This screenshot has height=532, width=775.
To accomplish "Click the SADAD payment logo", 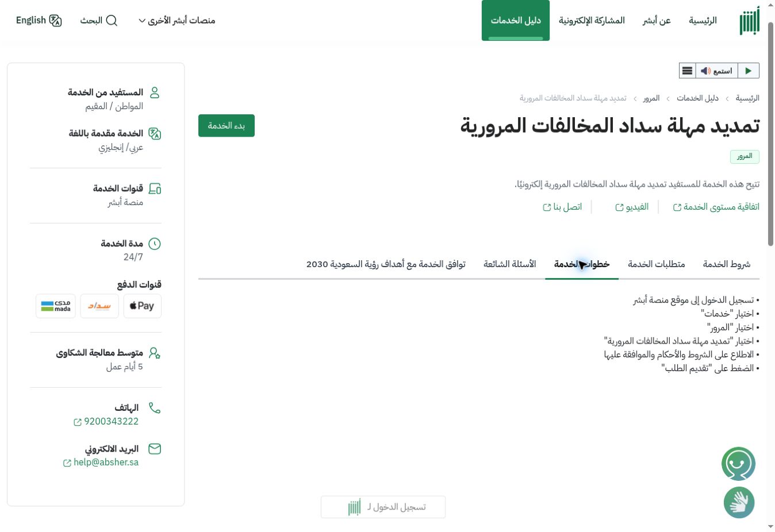I will [x=99, y=306].
